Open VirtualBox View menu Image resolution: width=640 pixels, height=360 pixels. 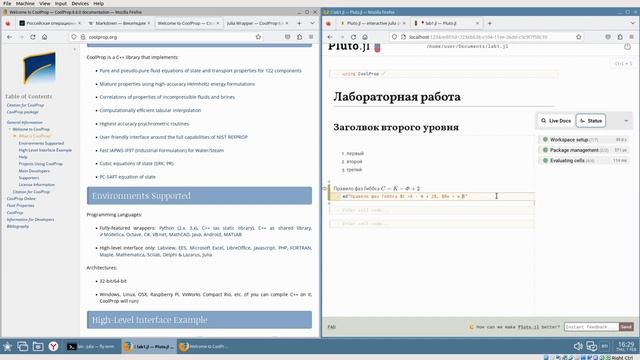(44, 3)
